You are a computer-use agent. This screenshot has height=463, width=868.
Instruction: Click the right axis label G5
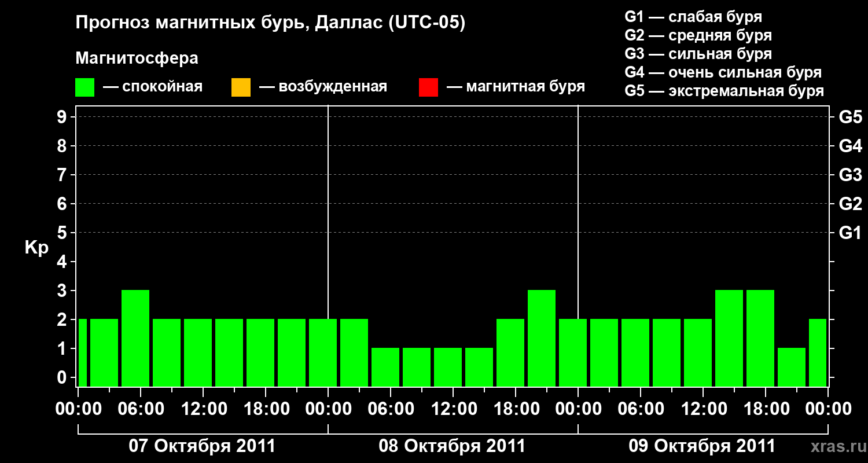pos(851,117)
